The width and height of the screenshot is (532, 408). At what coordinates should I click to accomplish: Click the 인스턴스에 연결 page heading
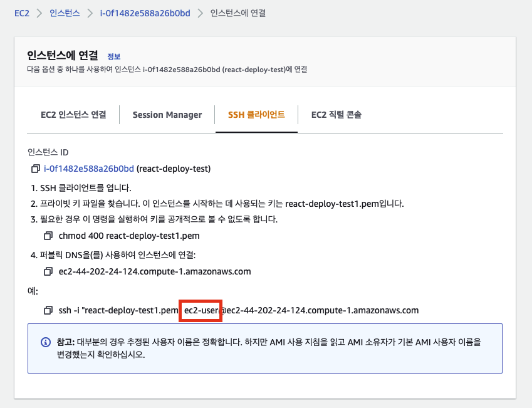pos(63,55)
